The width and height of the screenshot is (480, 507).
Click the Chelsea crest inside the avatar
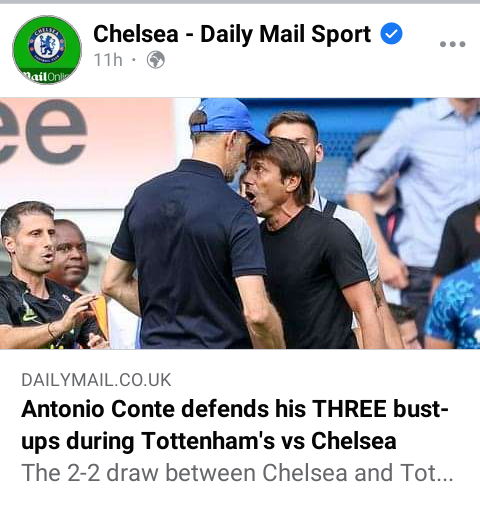pyautogui.click(x=47, y=44)
